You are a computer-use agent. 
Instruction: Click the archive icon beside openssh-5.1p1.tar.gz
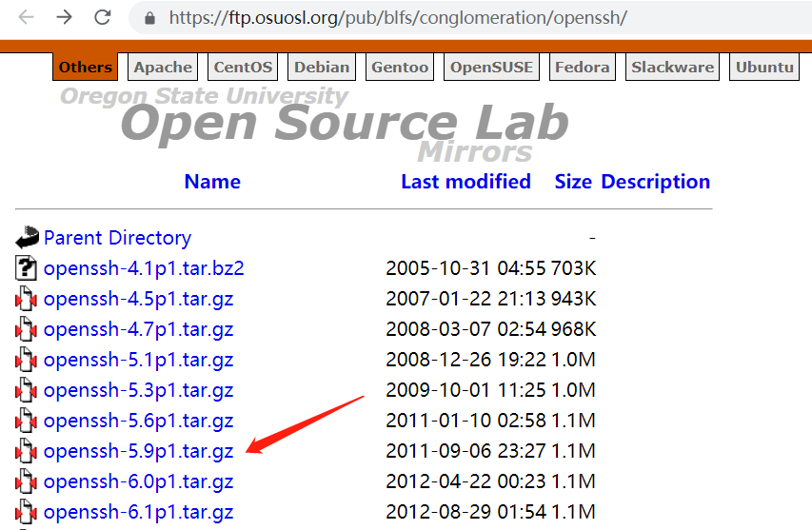tap(26, 360)
